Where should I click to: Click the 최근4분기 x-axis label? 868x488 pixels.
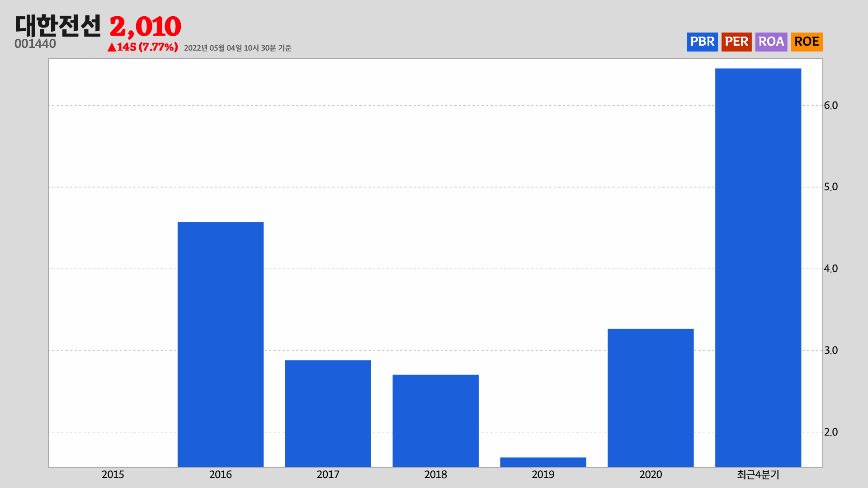tap(758, 474)
